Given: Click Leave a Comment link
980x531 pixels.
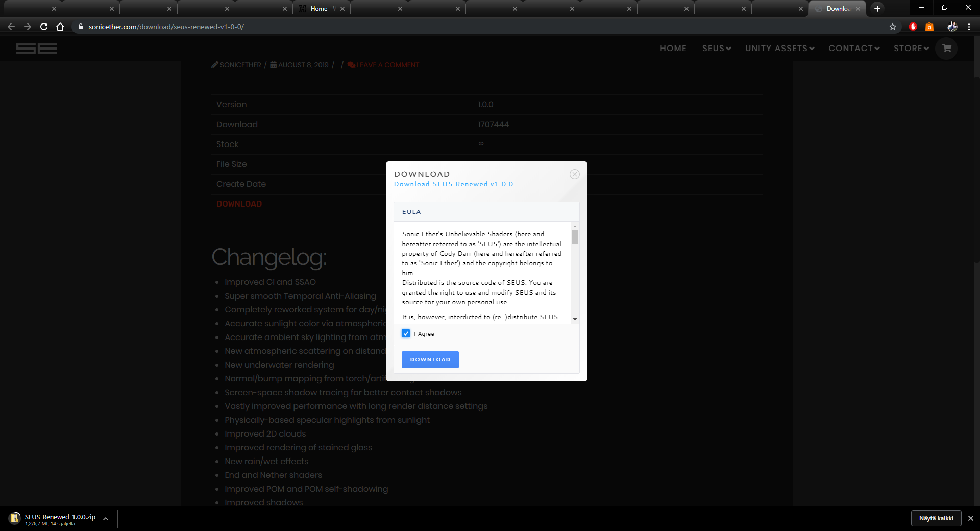Looking at the screenshot, I should click(383, 65).
